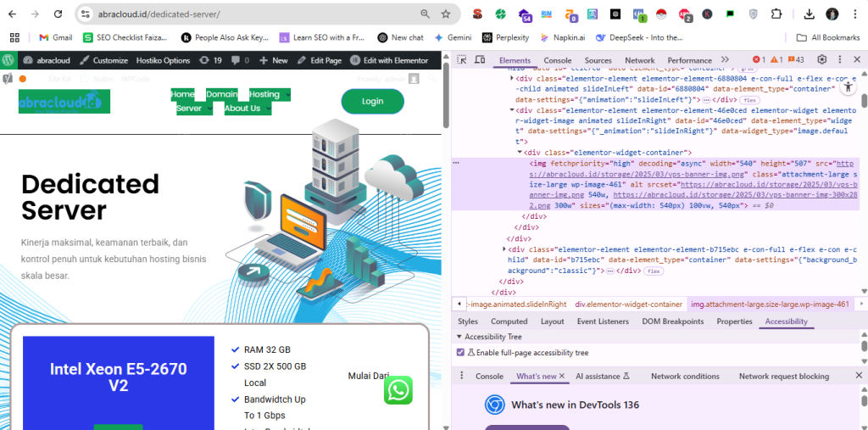Toggle Enable full-page accessibility tree checkbox
The width and height of the screenshot is (868, 430).
click(x=460, y=353)
